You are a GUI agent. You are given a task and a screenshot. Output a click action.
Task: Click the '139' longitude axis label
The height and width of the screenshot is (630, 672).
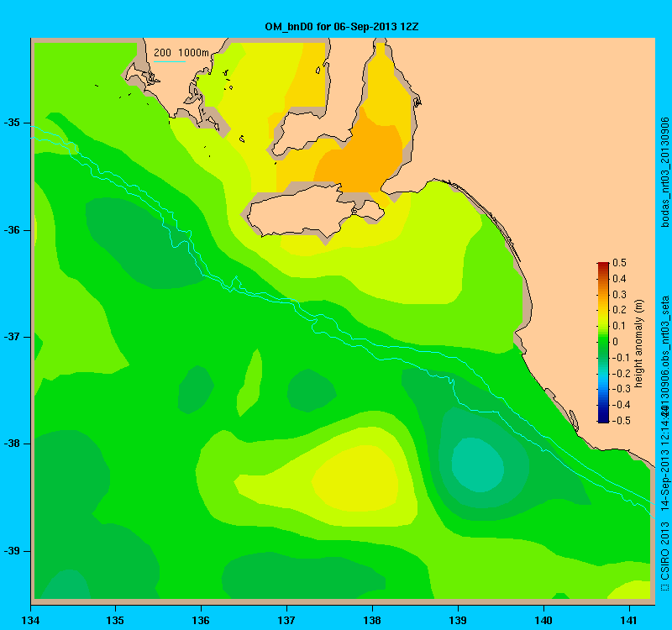point(458,620)
